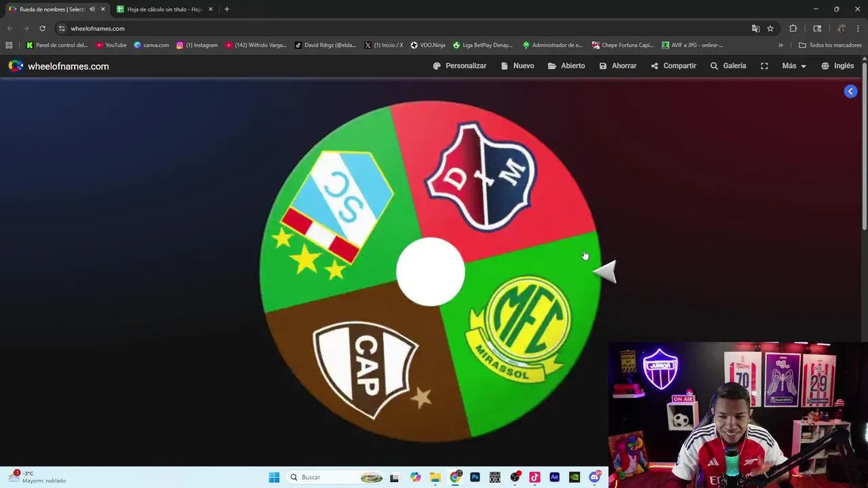Open the tab search side icon

pyautogui.click(x=817, y=28)
